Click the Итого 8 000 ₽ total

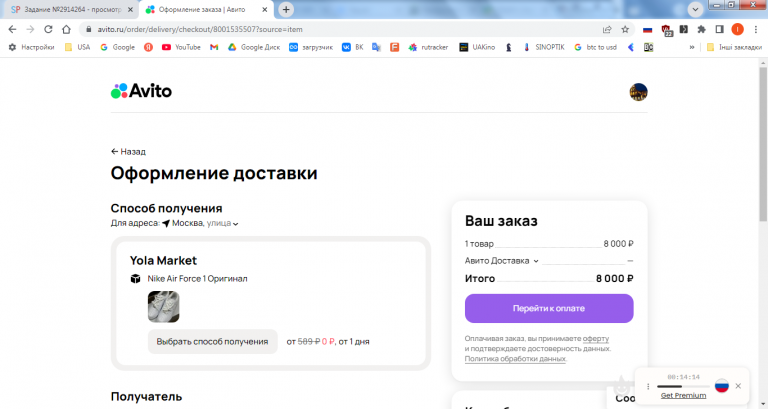tap(549, 279)
